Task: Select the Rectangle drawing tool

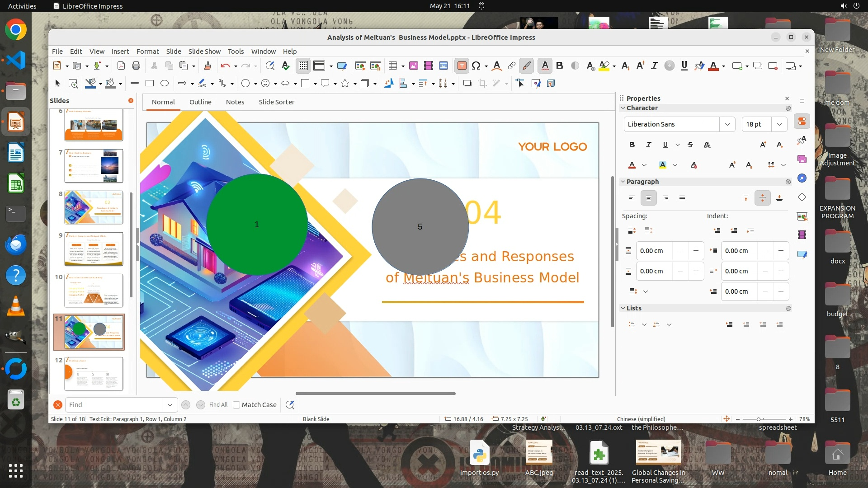Action: tap(150, 83)
